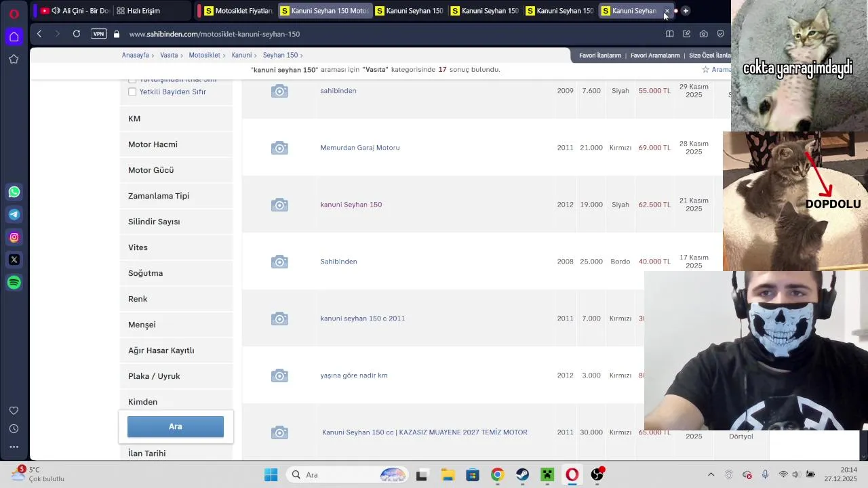Open the edit-page pencil icon in address bar

[x=686, y=34]
